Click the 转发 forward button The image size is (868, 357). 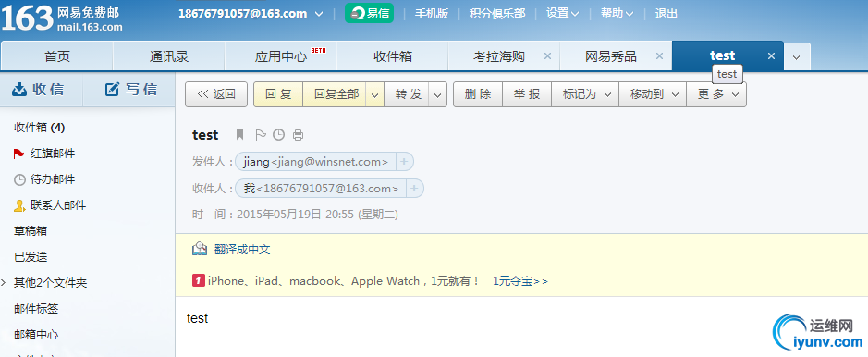click(408, 94)
